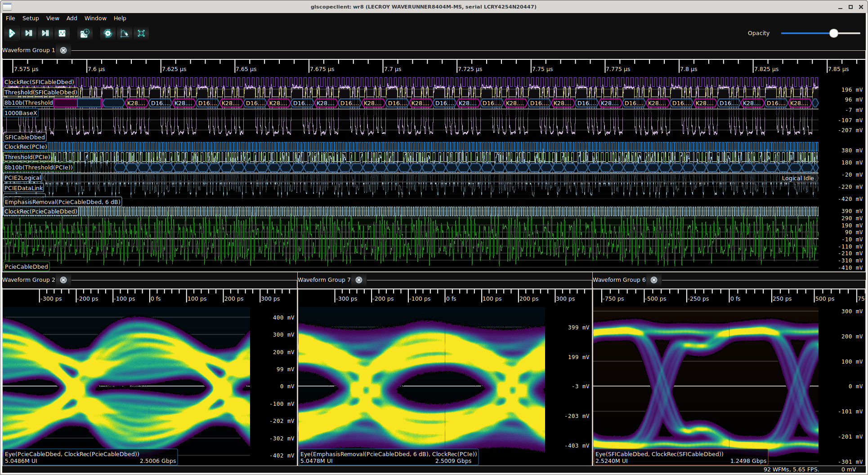Click the force trigger toolbar icon
Viewport: 868px width, 475px height.
tap(45, 33)
